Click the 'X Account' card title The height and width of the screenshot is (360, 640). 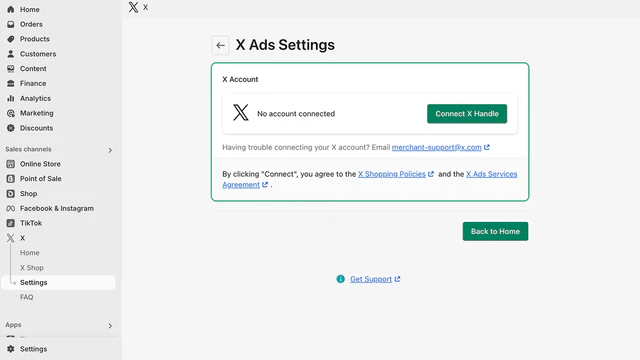[240, 79]
